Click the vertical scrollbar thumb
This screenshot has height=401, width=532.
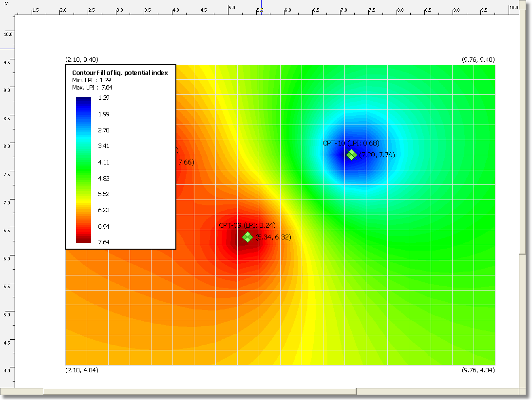[521, 131]
